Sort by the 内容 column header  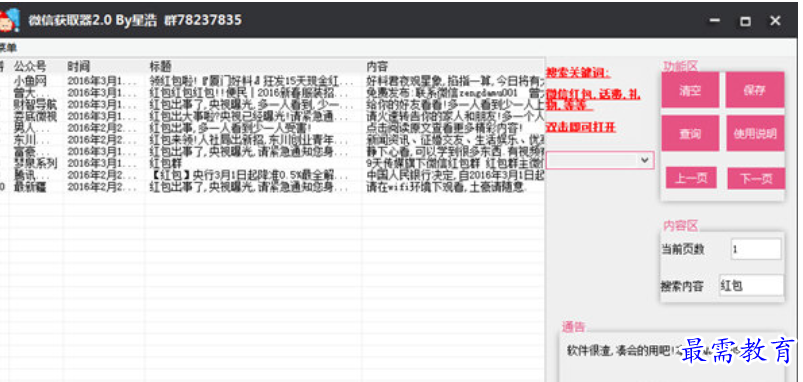click(377, 66)
